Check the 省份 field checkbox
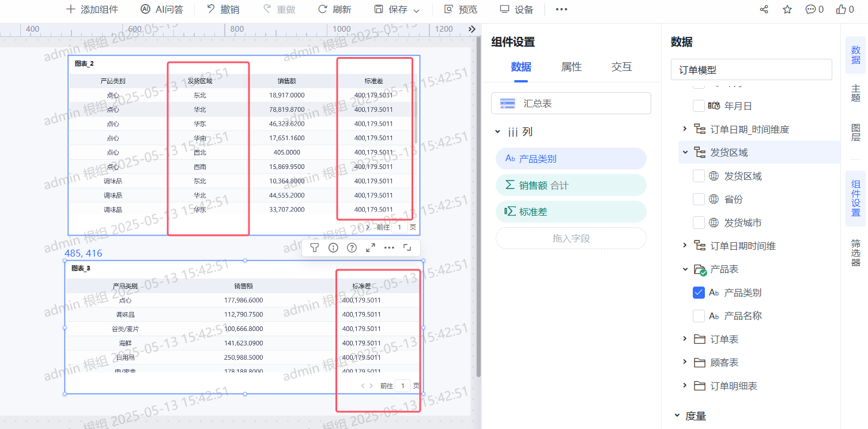The width and height of the screenshot is (868, 429). pos(699,199)
